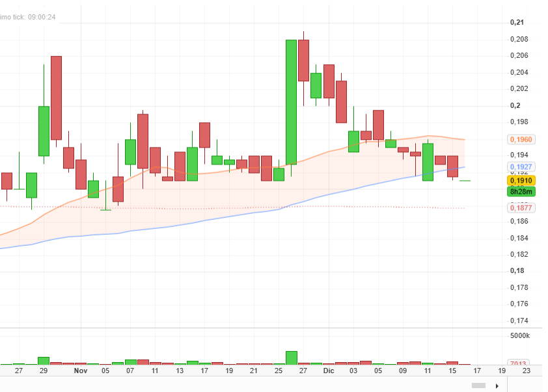Select the orange 0,1960 indicator tag
Screen dimensions: 548x392
click(521, 140)
